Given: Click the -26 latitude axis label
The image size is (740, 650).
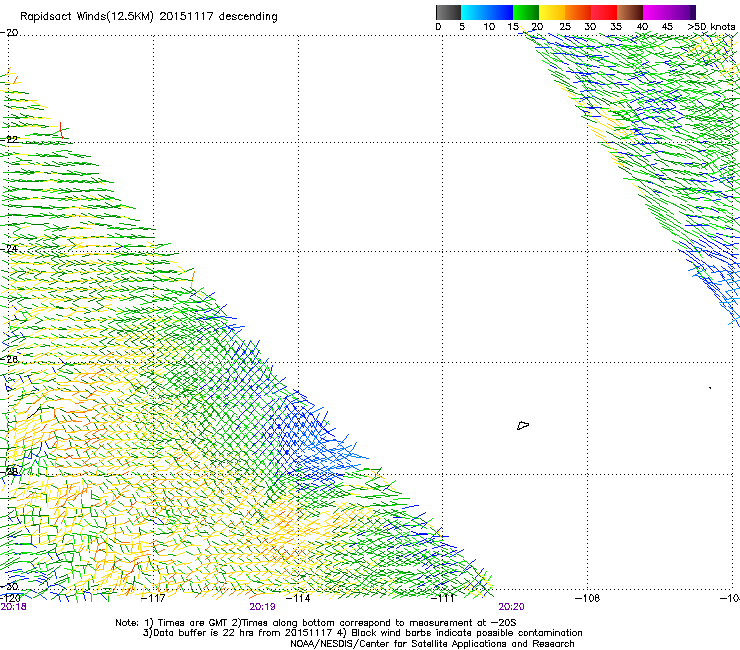Looking at the screenshot, I should tap(9, 360).
